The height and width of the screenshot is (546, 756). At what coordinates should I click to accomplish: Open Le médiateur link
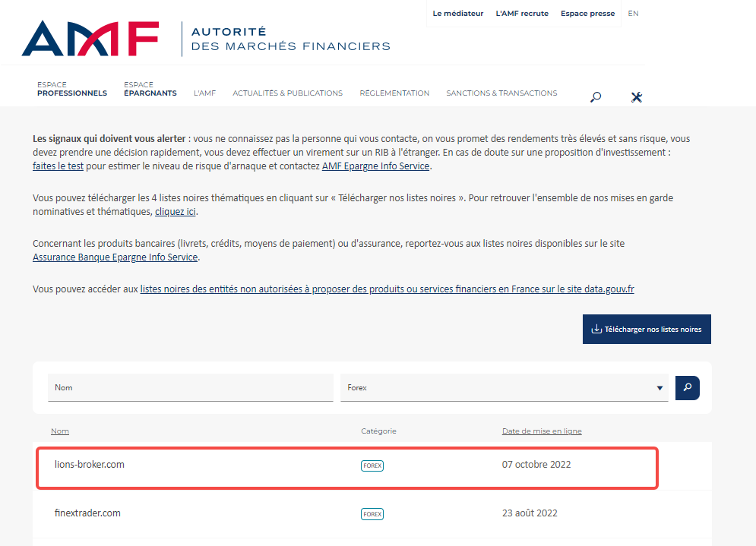(x=458, y=14)
